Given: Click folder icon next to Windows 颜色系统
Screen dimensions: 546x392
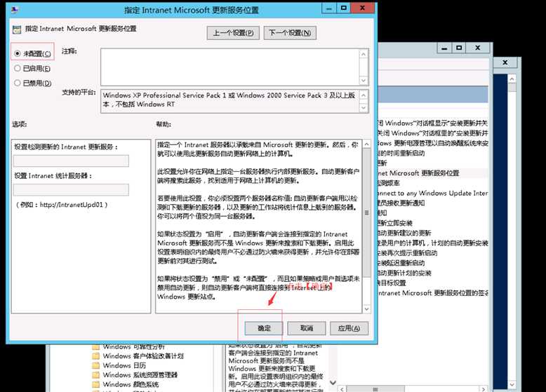Looking at the screenshot, I should tap(95, 384).
